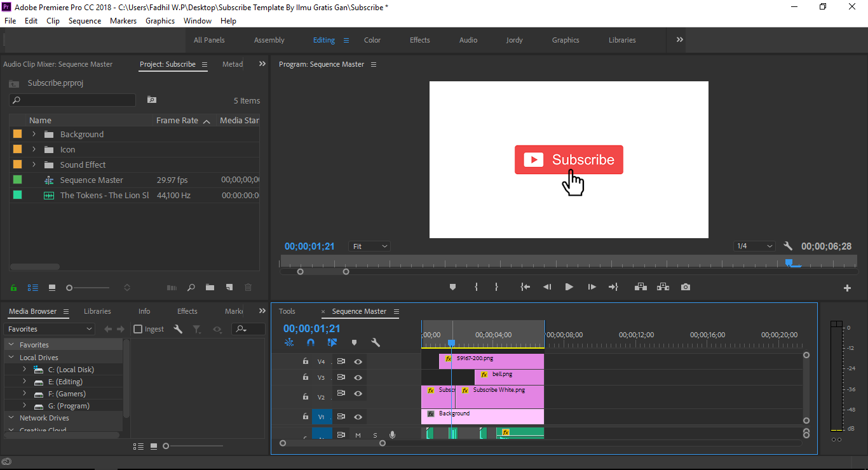
Task: Export frame with camera icon
Action: [x=686, y=287]
